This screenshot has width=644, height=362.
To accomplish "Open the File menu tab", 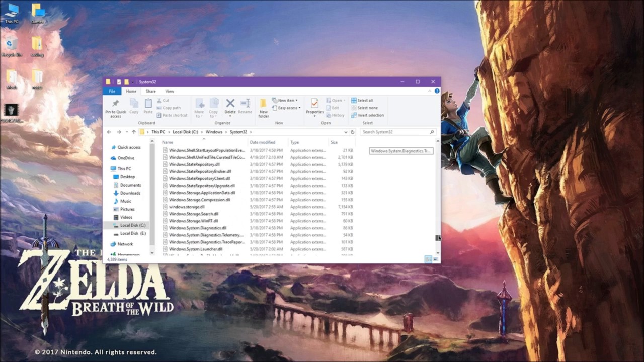I will pos(112,91).
